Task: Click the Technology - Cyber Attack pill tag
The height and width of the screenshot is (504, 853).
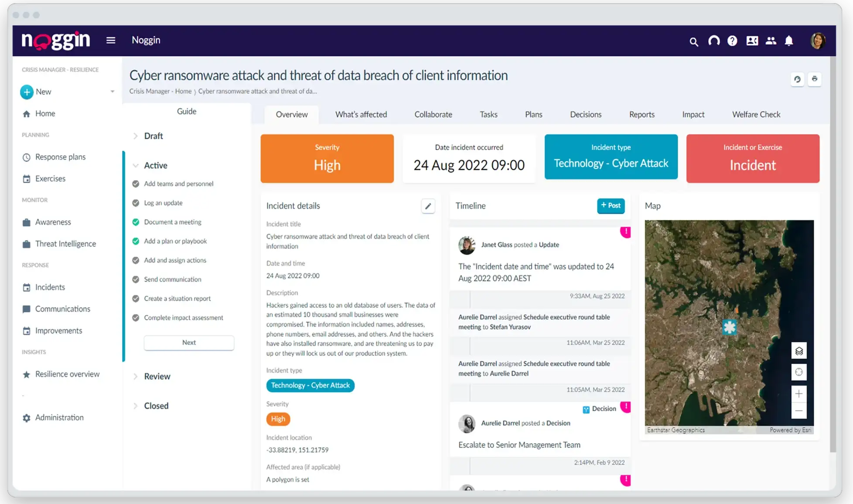Action: point(310,385)
